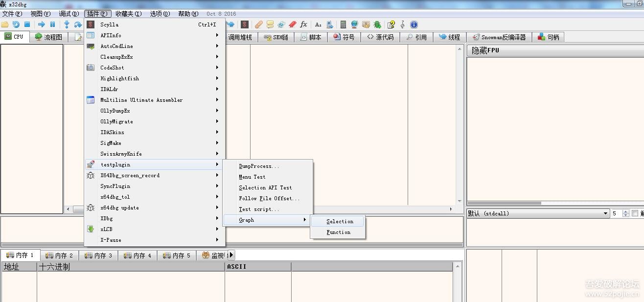Choose DumpProcess... from testplugin submenu
The width and height of the screenshot is (644, 302).
(x=268, y=166)
